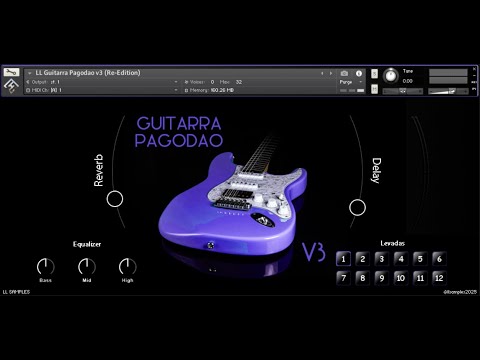This screenshot has width=480, height=360.
Task: Click the 'Levadas' label
Action: pos(393,243)
